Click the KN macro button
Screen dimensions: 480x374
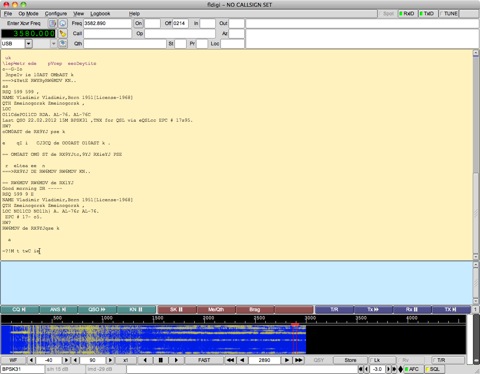click(x=136, y=310)
